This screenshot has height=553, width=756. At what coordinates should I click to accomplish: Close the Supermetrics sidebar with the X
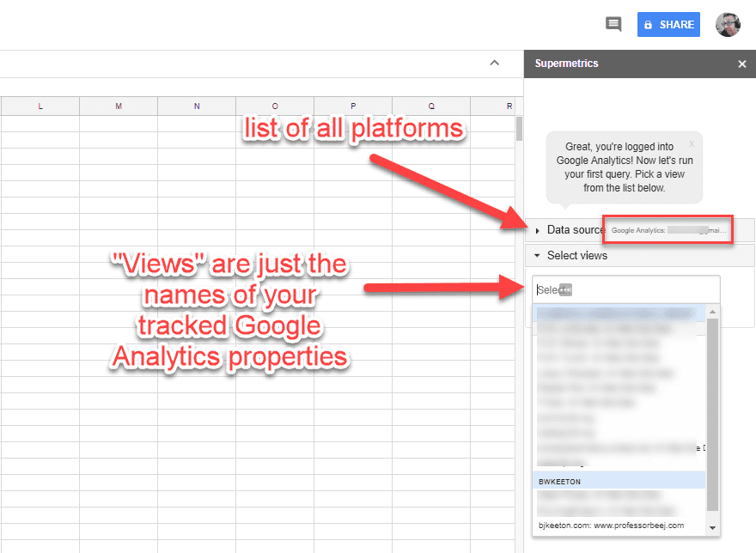(x=742, y=64)
